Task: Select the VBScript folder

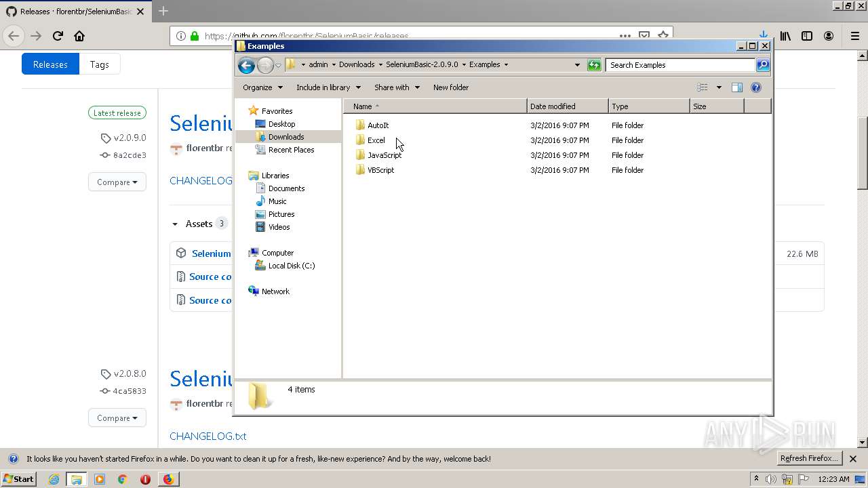Action: pyautogui.click(x=374, y=170)
